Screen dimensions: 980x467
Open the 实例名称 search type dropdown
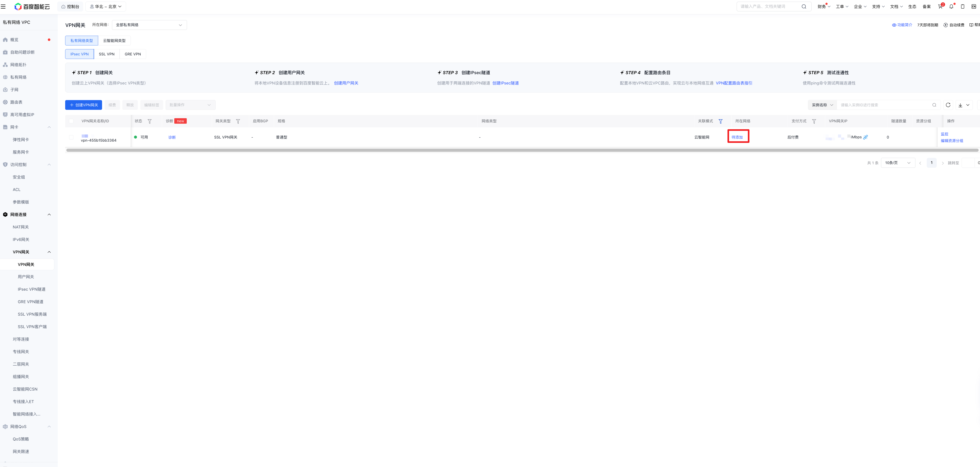coord(822,105)
